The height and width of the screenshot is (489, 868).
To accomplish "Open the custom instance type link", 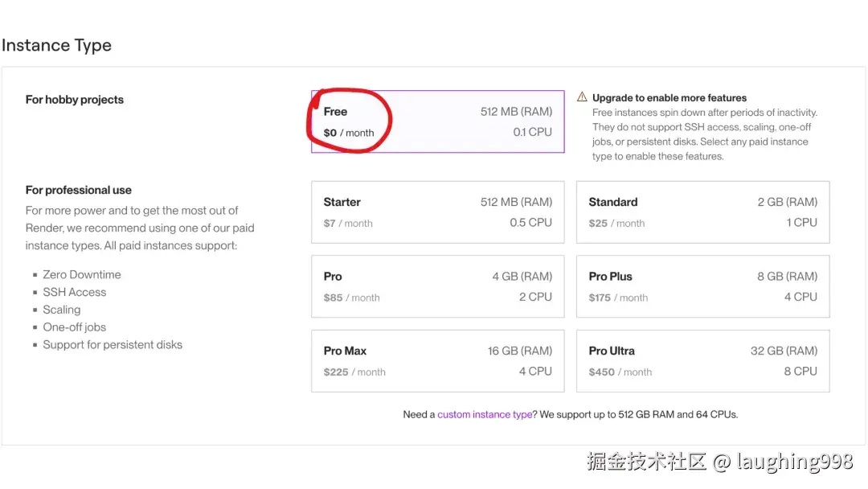I will [485, 415].
